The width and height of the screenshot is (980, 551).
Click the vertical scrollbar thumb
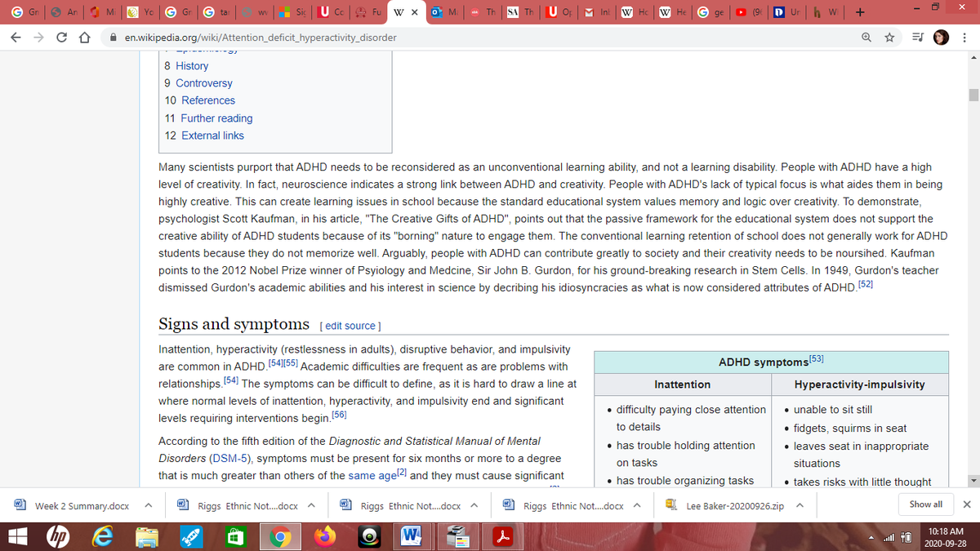pos(973,95)
